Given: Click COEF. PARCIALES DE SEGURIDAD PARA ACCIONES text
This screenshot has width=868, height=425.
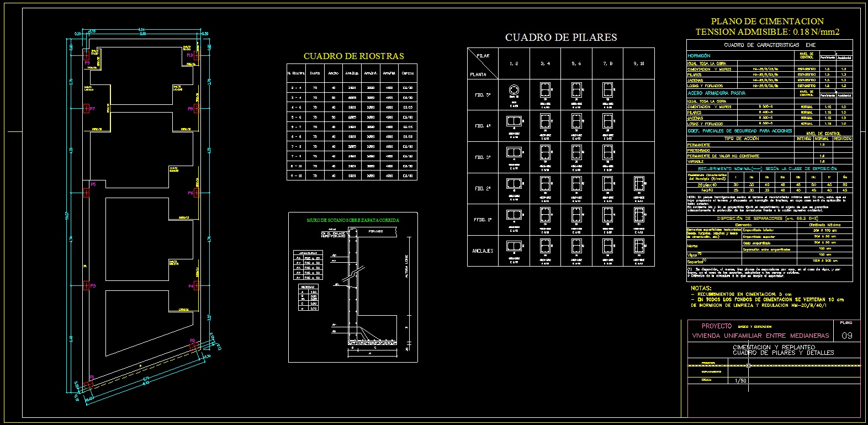Looking at the screenshot, I should 739,131.
